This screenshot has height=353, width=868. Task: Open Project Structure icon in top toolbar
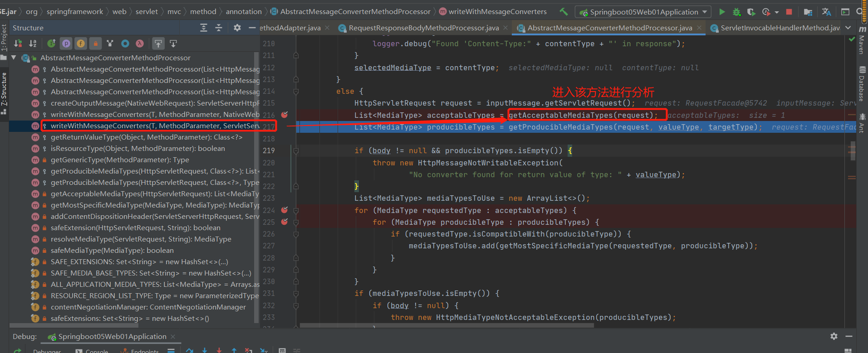coord(808,12)
